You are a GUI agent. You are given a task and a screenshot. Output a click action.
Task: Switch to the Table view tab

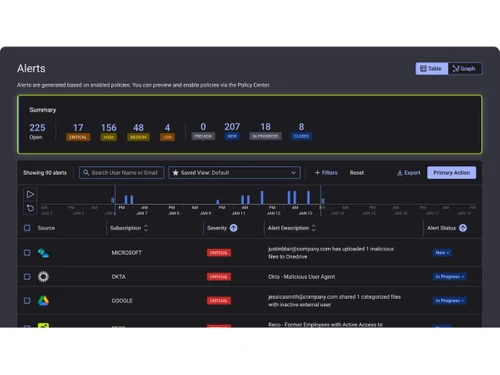click(x=431, y=69)
